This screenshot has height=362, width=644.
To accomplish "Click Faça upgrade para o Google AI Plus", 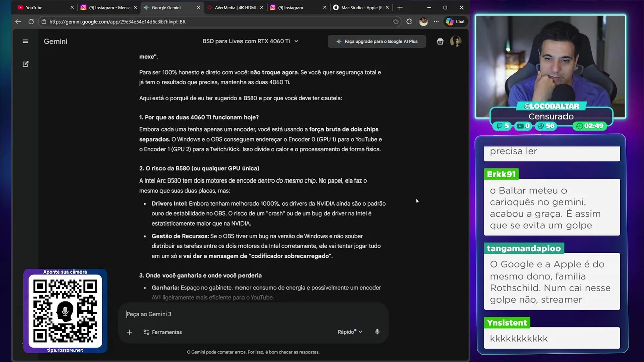I will point(377,41).
